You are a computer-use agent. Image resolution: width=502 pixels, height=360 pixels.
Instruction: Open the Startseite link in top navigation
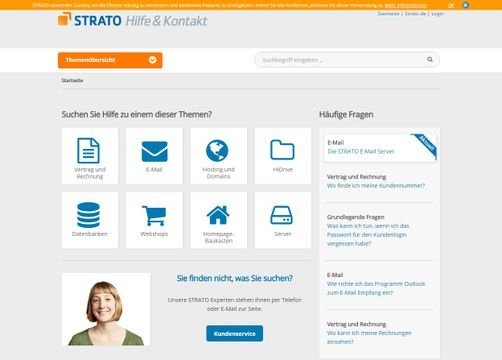click(388, 14)
